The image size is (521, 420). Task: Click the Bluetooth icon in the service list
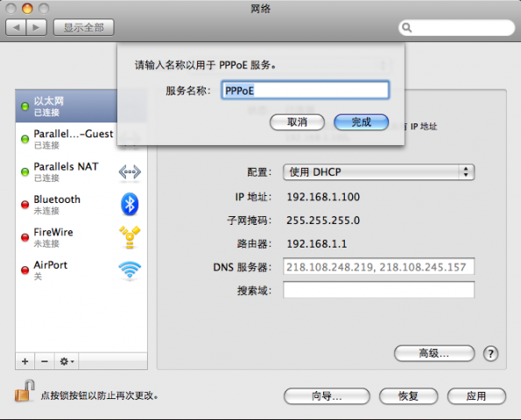(x=130, y=204)
